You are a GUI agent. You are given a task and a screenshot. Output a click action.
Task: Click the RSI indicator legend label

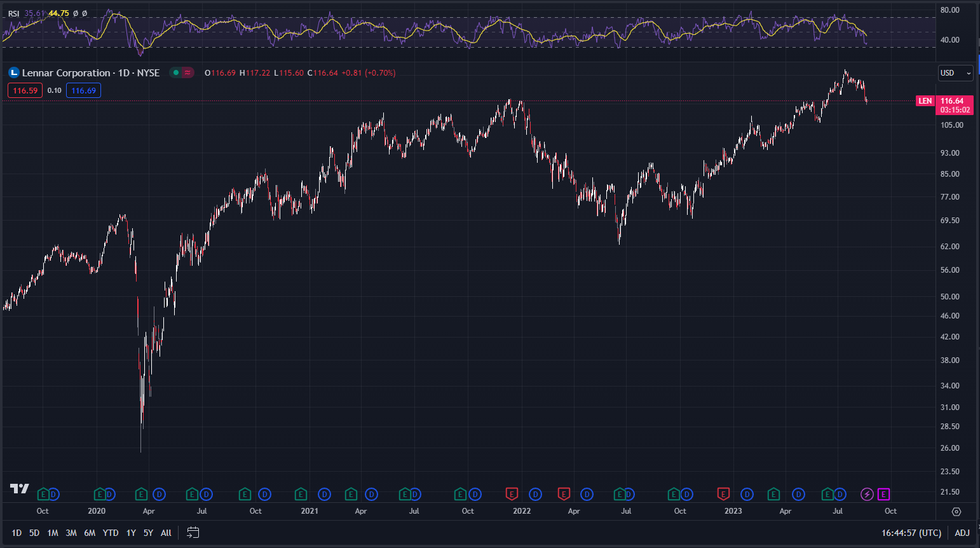13,13
